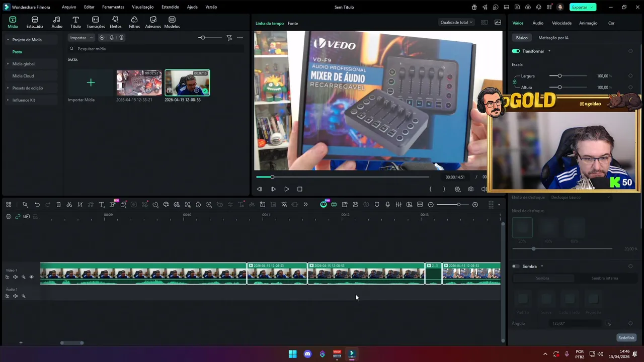Click the Importar Mídia tile
Screen dimensions: 644x362
point(91,83)
